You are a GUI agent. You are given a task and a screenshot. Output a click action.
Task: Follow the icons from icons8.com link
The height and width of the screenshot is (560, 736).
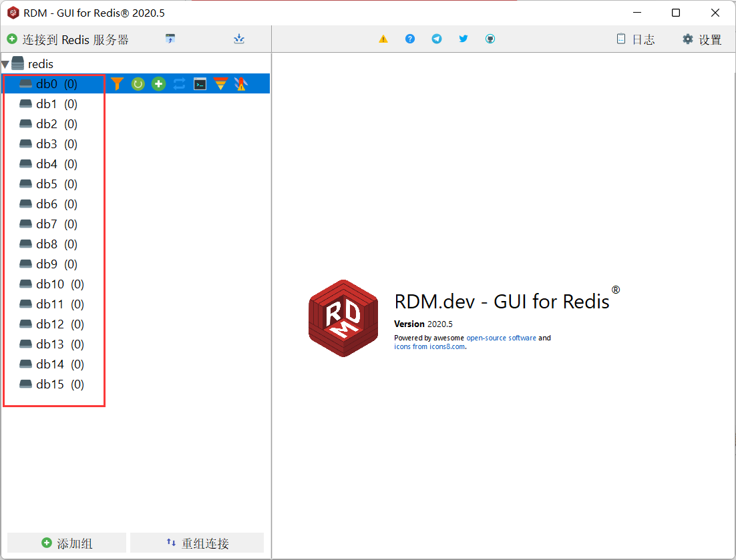pyautogui.click(x=429, y=346)
